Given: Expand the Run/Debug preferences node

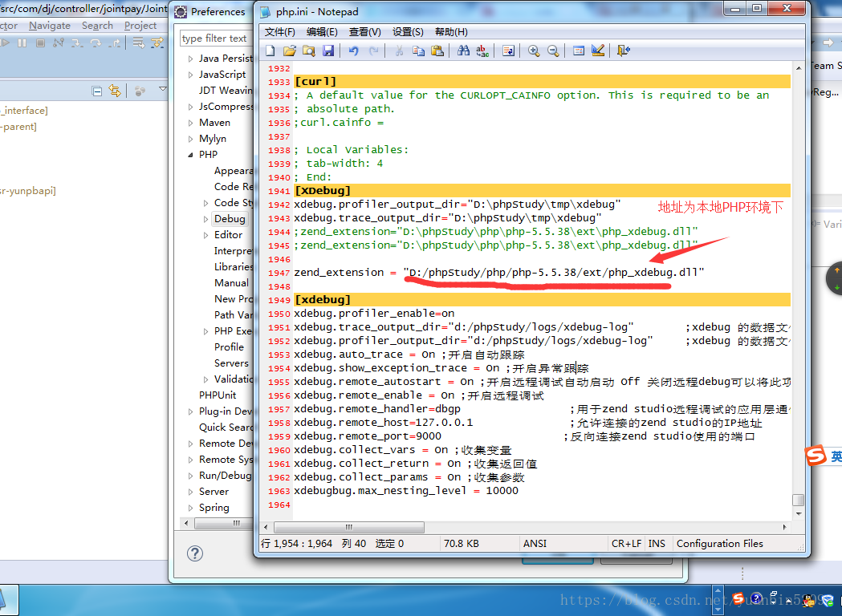Looking at the screenshot, I should [x=190, y=476].
